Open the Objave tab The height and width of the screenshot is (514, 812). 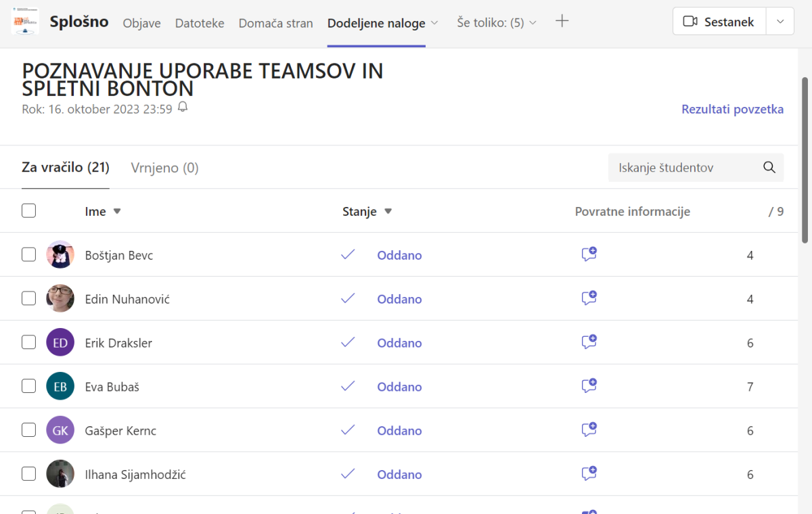[142, 23]
